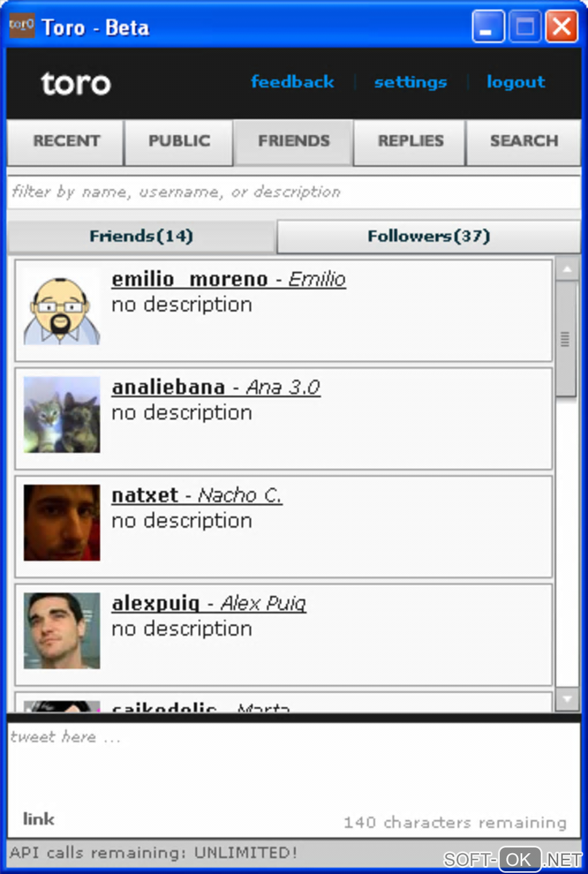This screenshot has height=874, width=588.
Task: Switch to the PUBLIC tab
Action: pos(179,142)
